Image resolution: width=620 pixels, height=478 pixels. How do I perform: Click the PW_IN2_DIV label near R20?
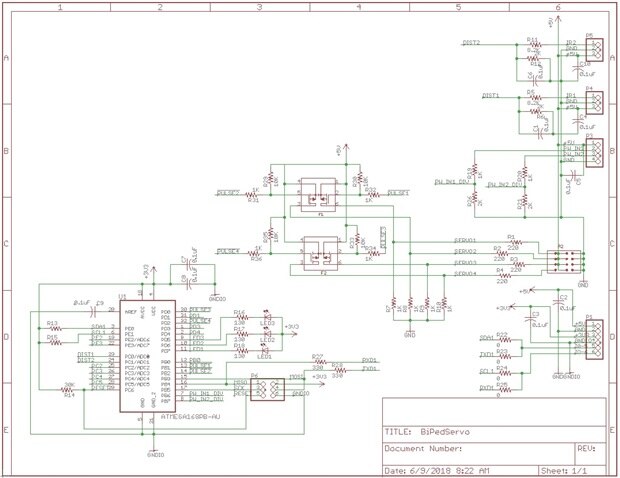point(504,185)
